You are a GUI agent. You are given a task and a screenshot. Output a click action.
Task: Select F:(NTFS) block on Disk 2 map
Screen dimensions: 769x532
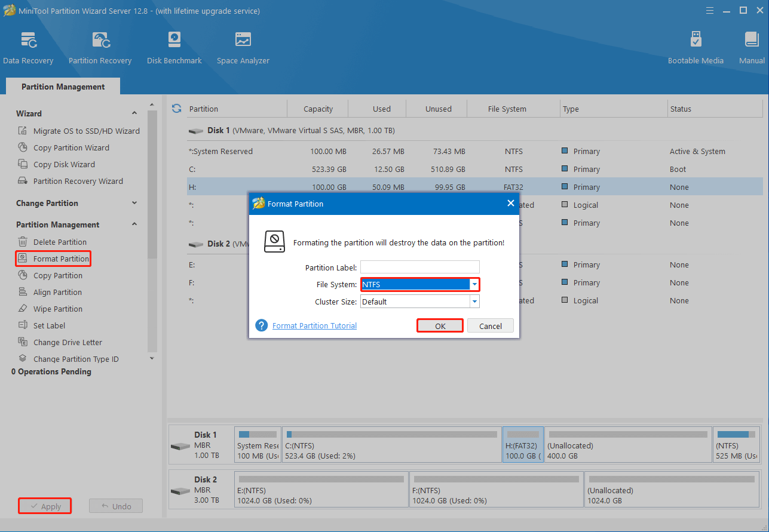pyautogui.click(x=497, y=490)
